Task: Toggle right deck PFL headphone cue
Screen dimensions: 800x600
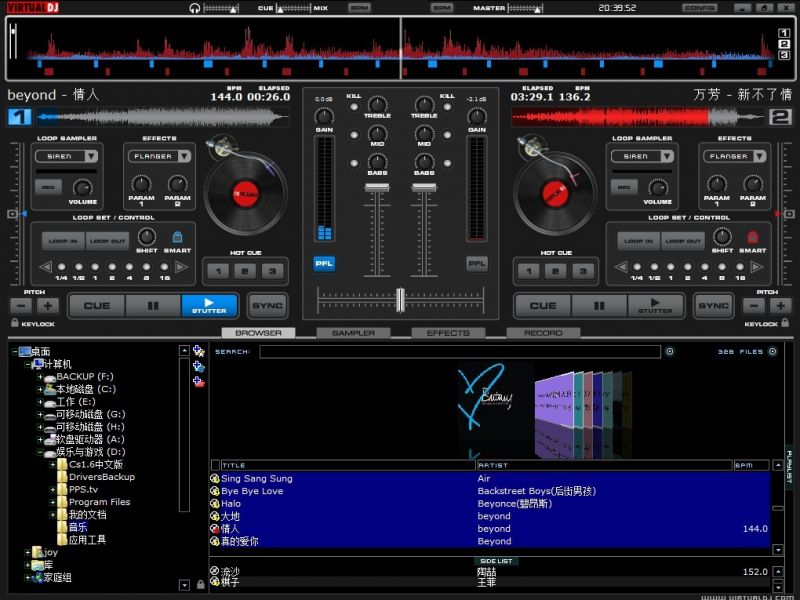Action: [x=477, y=263]
